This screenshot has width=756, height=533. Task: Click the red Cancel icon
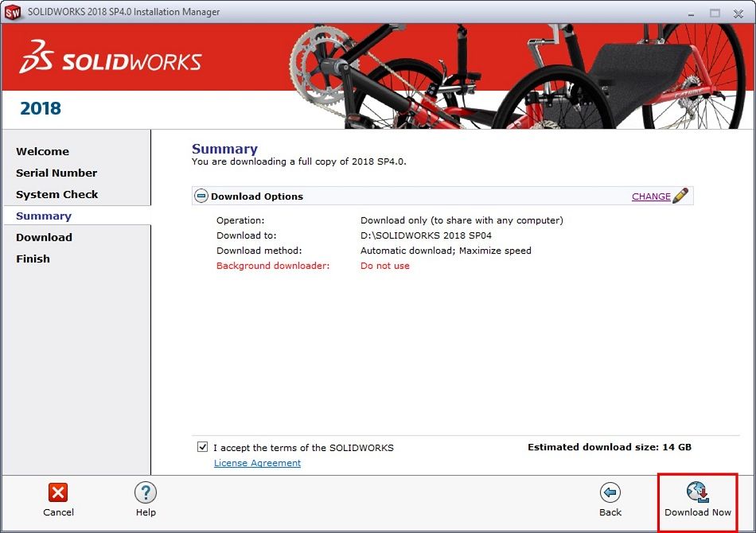point(58,492)
